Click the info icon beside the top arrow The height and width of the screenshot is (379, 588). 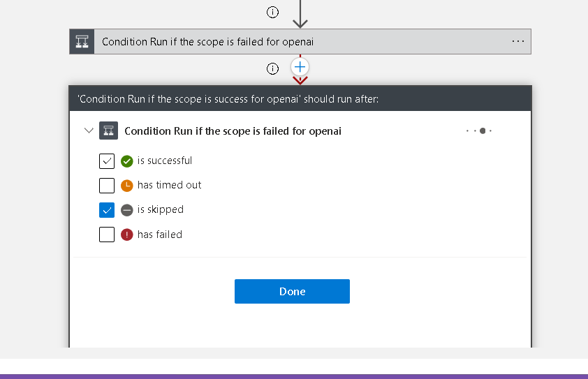pos(272,13)
